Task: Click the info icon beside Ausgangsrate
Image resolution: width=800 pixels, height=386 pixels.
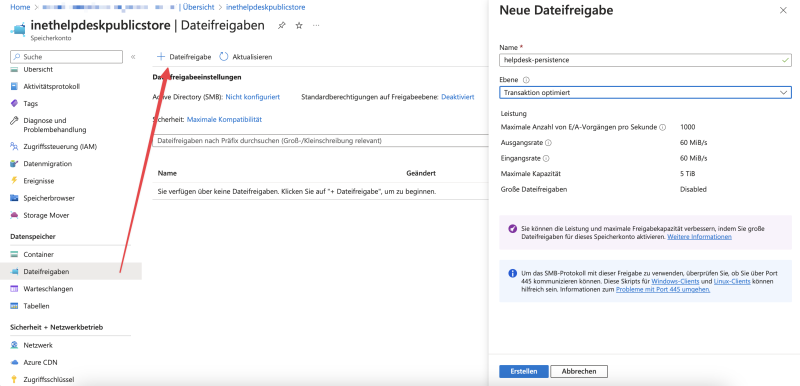Action: click(548, 143)
